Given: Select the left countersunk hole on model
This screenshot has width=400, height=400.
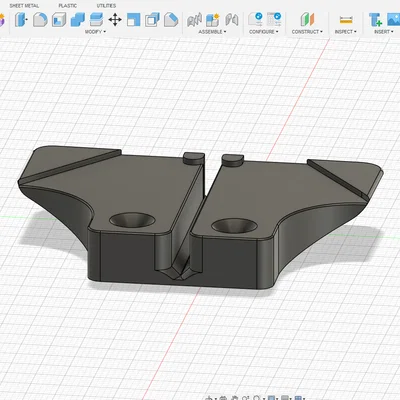Looking at the screenshot, I should coord(132,220).
